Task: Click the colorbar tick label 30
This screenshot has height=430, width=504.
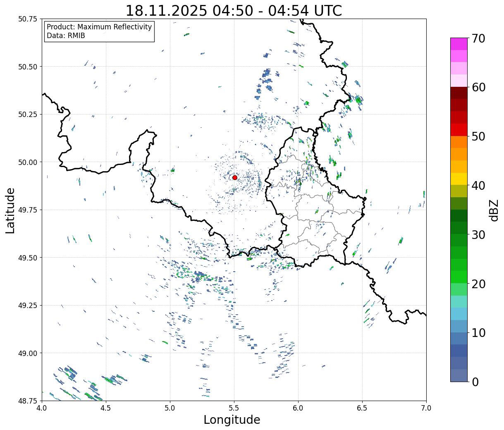Action: pyautogui.click(x=478, y=234)
